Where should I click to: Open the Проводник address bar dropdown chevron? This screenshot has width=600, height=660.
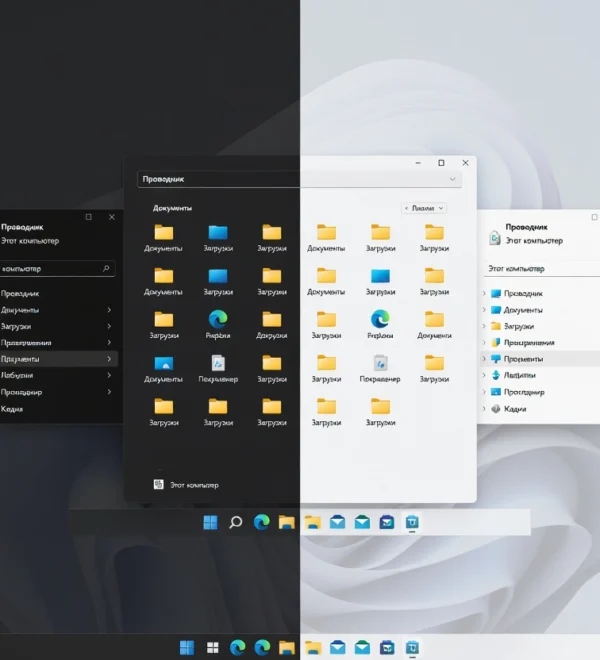coord(452,179)
